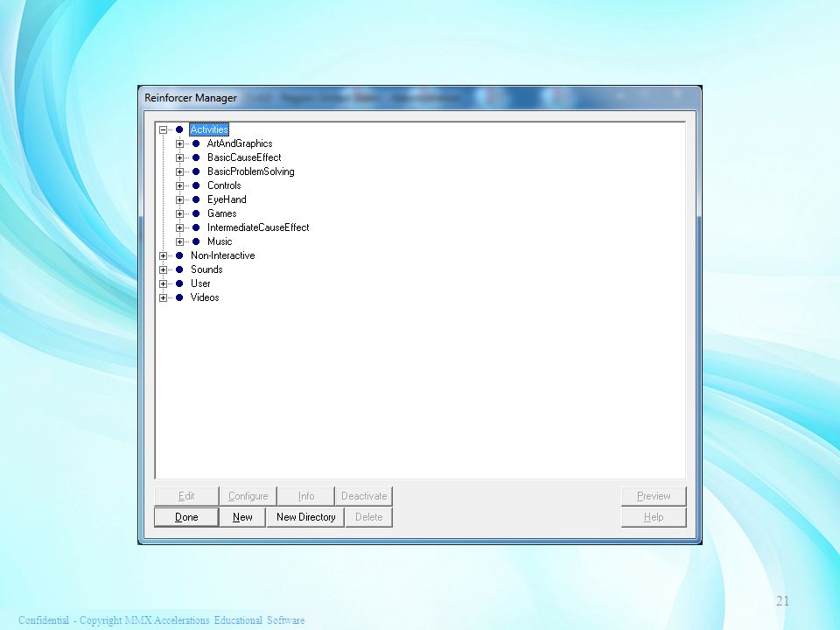The image size is (840, 630).
Task: Click the Preview button
Action: (654, 496)
